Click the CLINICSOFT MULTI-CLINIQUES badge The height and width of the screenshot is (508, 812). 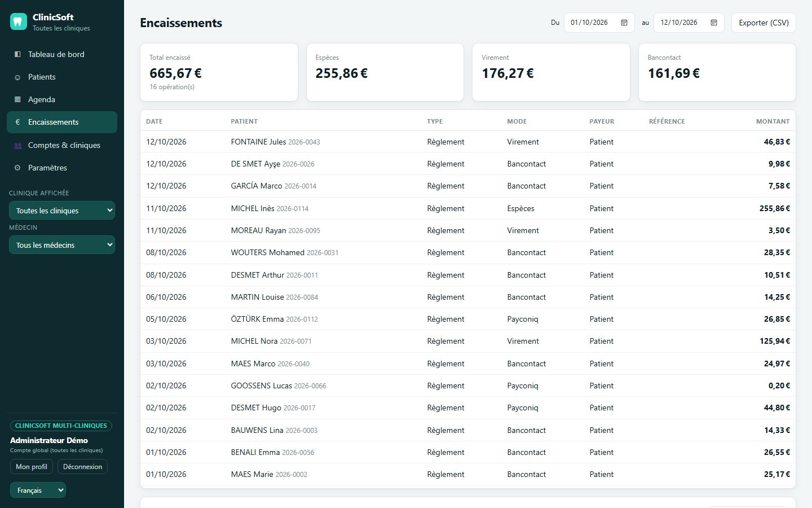pyautogui.click(x=61, y=426)
